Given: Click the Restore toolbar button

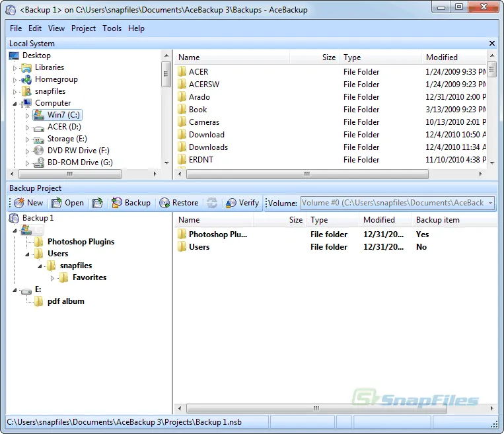Looking at the screenshot, I should coord(179,203).
